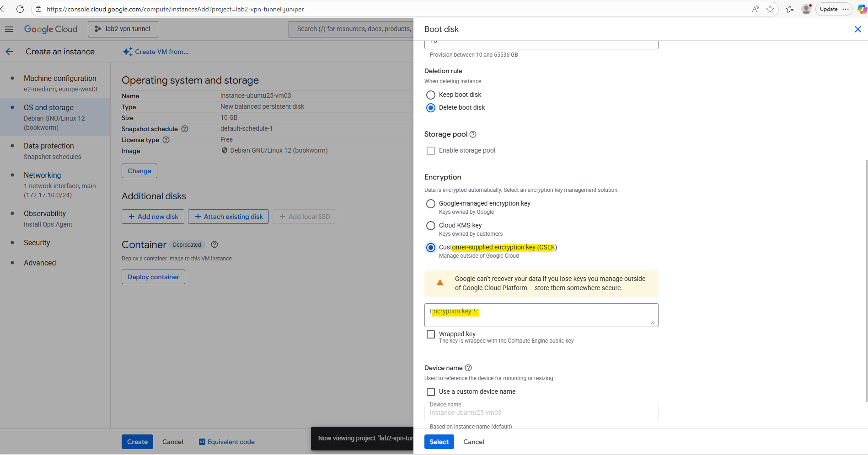
Task: Click the browser address bar URL
Action: [175, 9]
